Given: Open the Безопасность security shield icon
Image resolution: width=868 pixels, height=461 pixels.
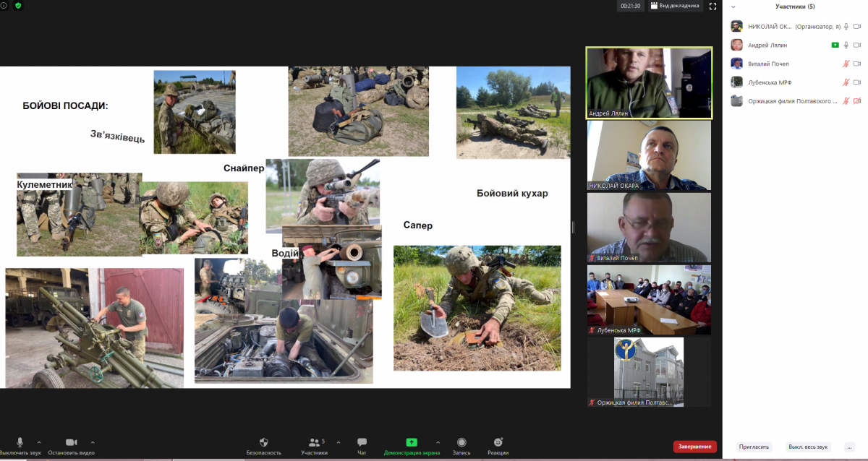Looking at the screenshot, I should (263, 442).
